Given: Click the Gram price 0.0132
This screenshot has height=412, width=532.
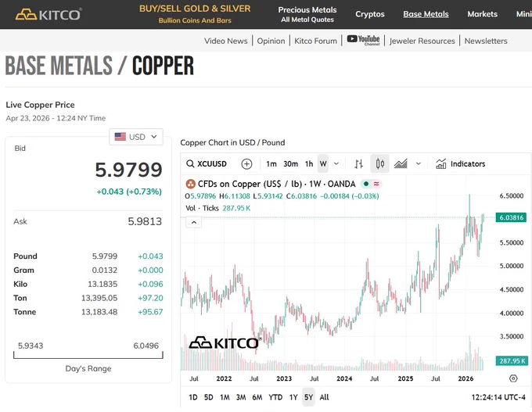Looking at the screenshot, I should [x=105, y=270].
